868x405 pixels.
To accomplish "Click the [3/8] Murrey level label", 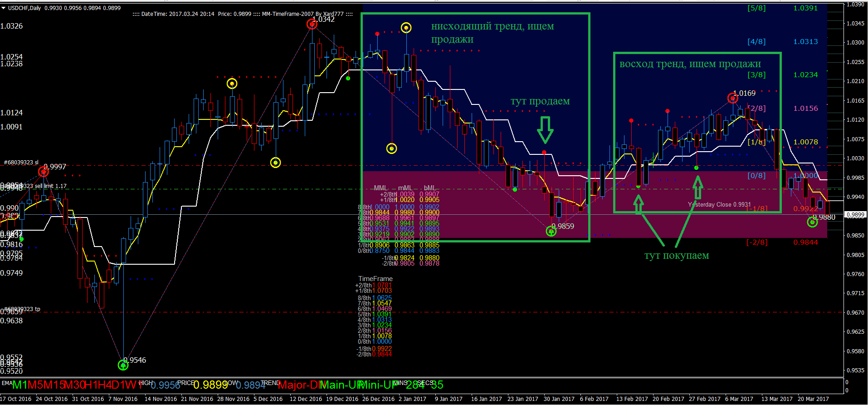I will tap(756, 75).
